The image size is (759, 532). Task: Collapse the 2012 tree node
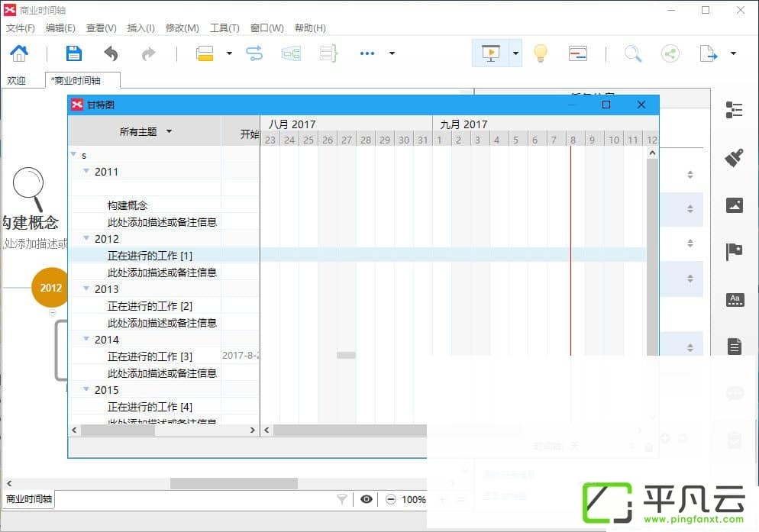click(86, 237)
